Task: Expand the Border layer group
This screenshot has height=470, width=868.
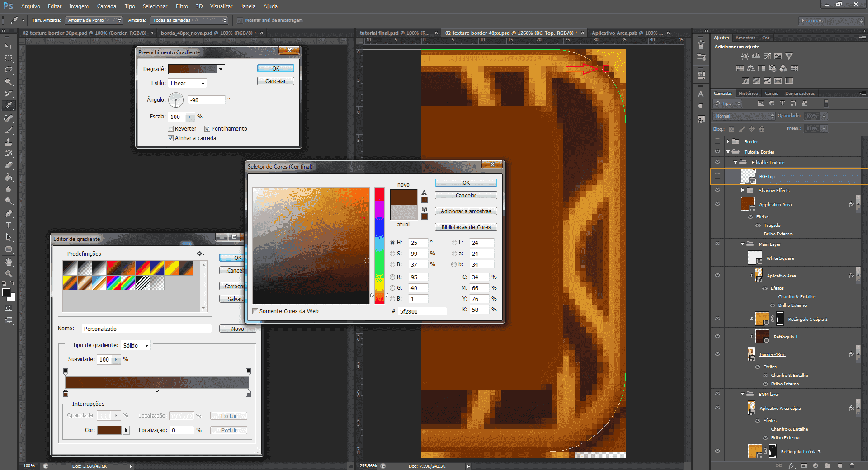Action: point(728,141)
